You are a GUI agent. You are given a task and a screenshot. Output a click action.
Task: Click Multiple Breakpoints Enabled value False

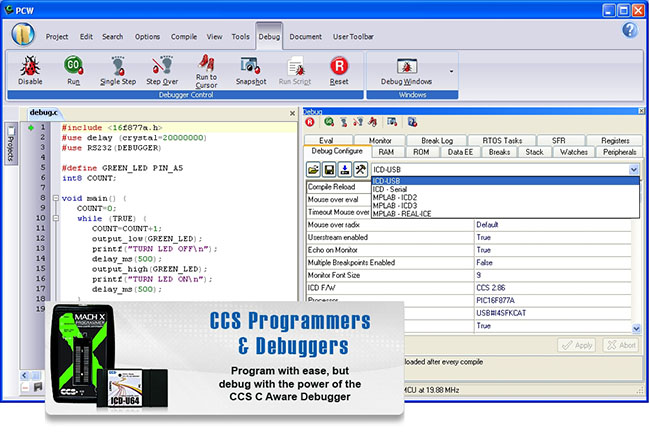click(553, 262)
